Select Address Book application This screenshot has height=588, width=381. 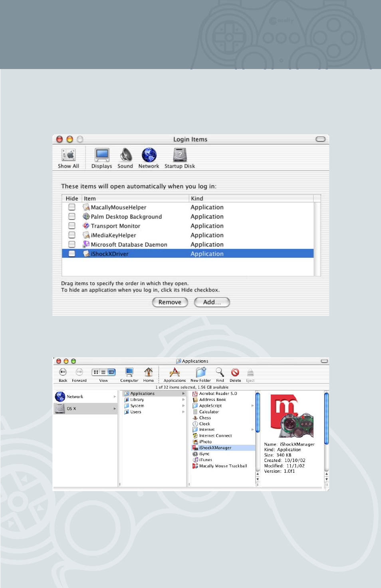click(x=212, y=400)
